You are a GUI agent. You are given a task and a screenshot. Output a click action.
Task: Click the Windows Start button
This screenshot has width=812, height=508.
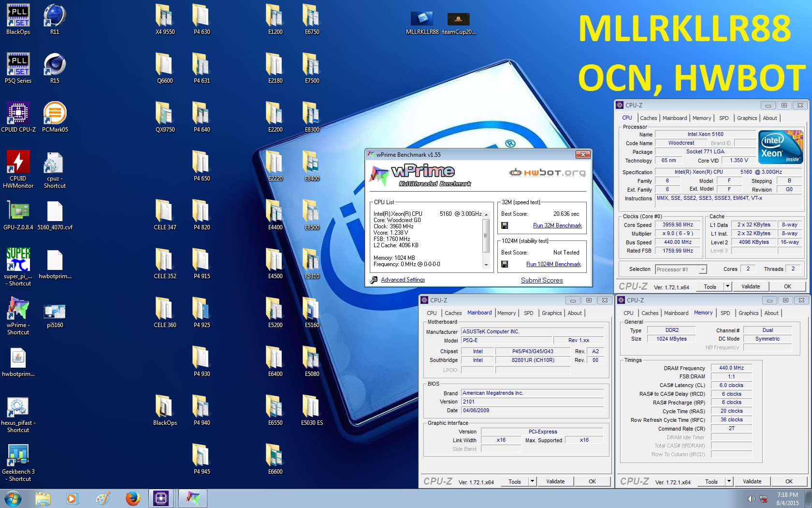tap(13, 498)
